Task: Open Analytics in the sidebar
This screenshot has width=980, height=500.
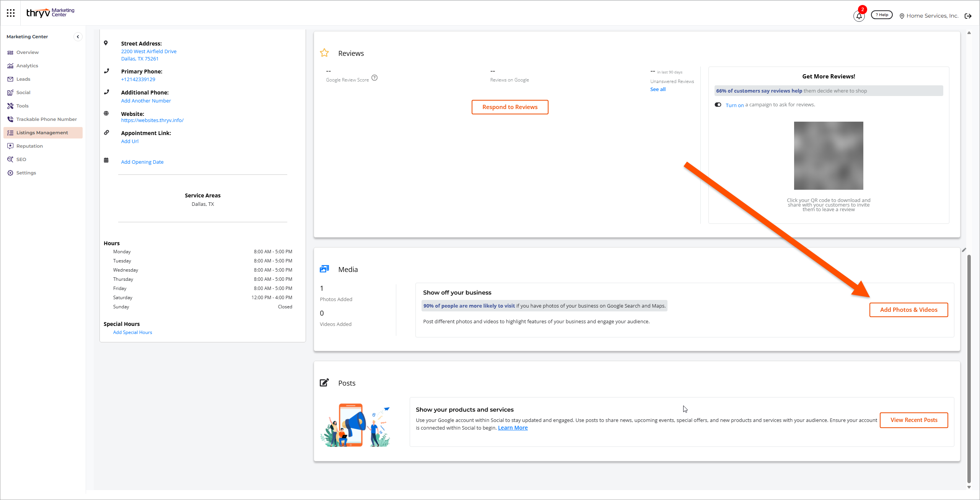Action: pyautogui.click(x=27, y=66)
